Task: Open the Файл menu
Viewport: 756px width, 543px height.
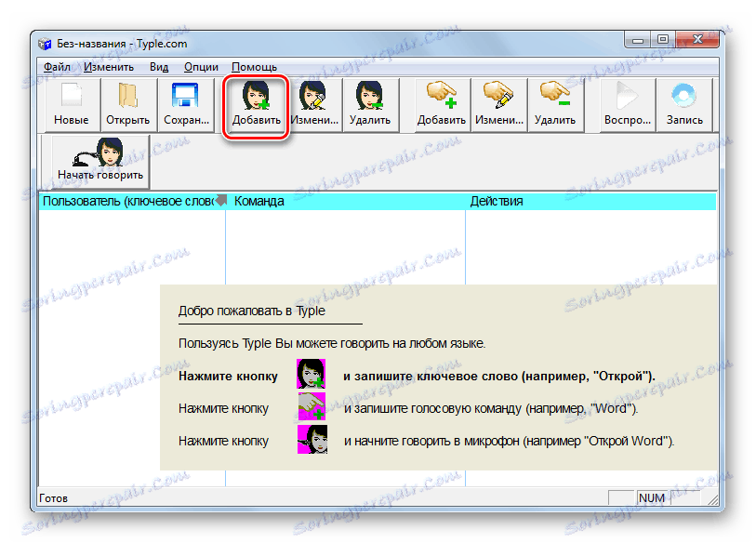Action: (x=57, y=67)
